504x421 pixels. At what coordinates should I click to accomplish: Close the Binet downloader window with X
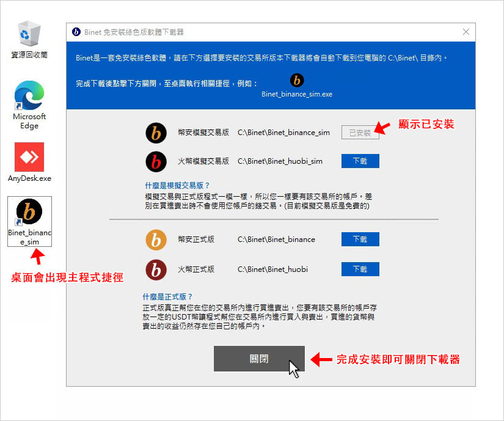(x=466, y=32)
